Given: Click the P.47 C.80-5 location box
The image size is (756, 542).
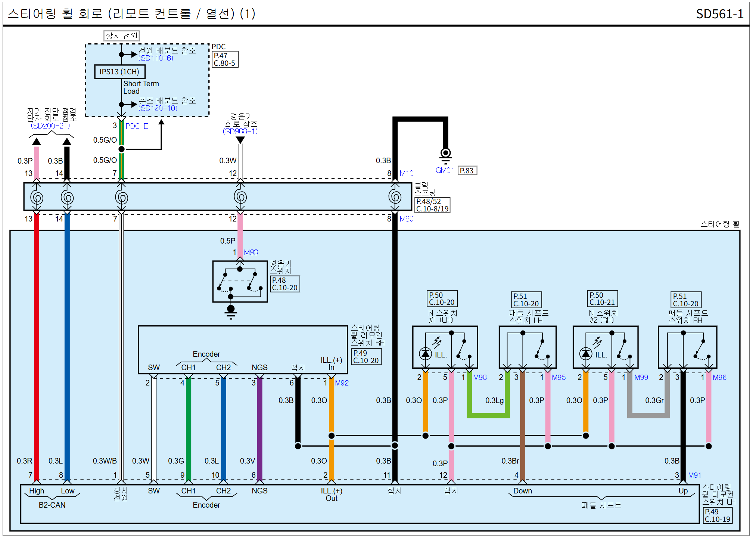Looking at the screenshot, I should 225,59.
